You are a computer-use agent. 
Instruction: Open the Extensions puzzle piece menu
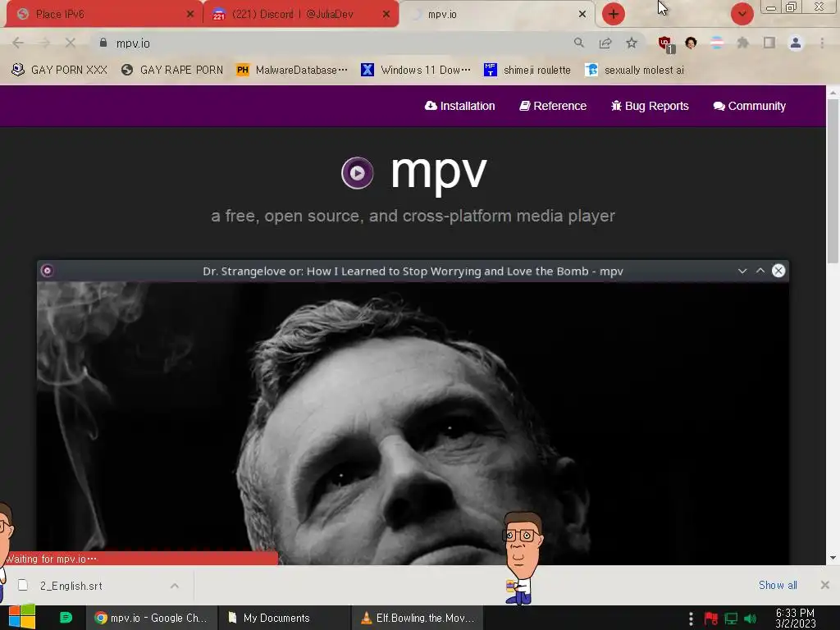[742, 43]
